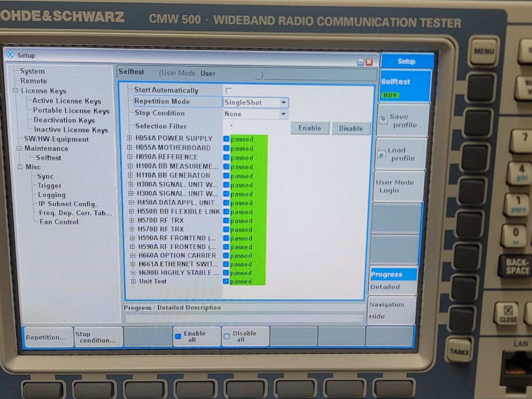Screen dimensions: 532x399
Task: Click the Enable button beside Selection Filter
Action: (310, 128)
